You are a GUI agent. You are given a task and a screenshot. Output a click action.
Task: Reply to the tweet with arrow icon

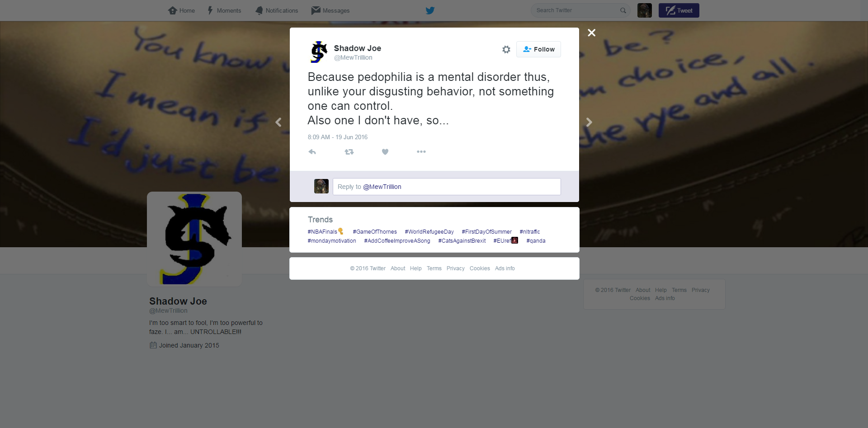pyautogui.click(x=312, y=152)
